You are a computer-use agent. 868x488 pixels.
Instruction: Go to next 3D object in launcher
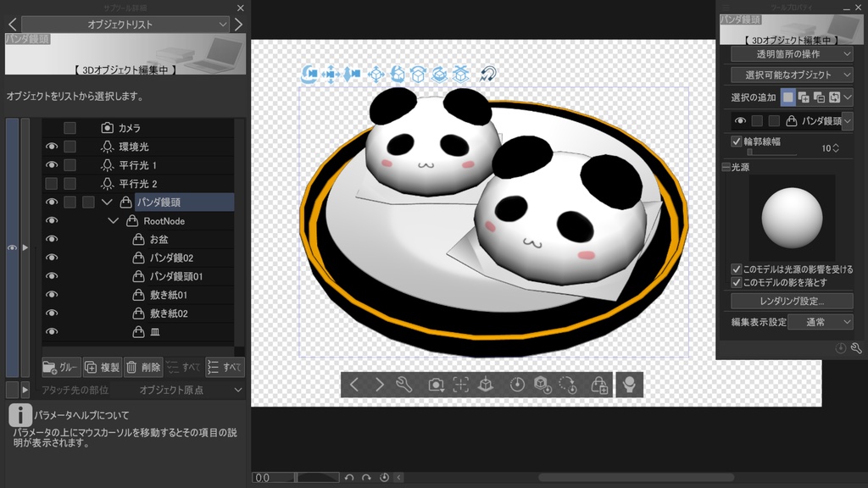pyautogui.click(x=379, y=385)
